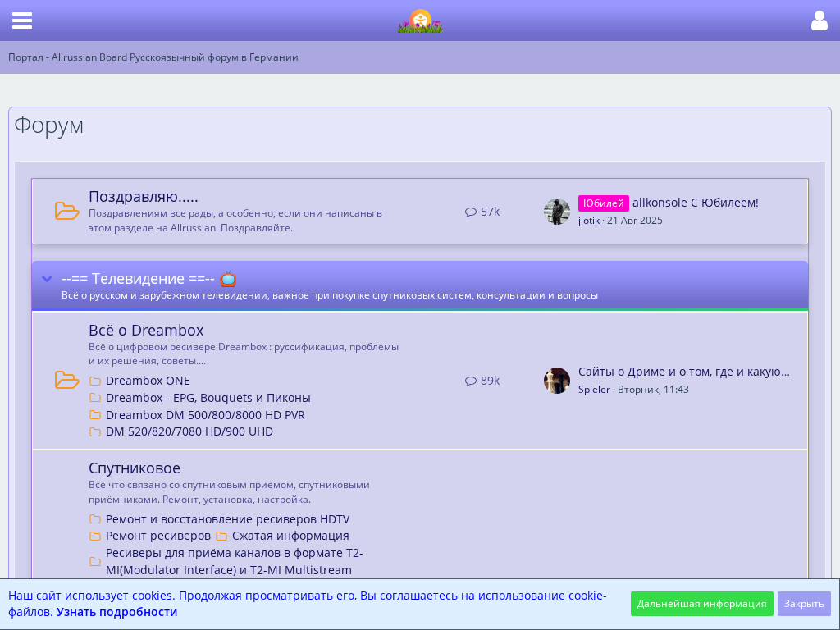Open the Сжатая информация subforum

tap(290, 536)
